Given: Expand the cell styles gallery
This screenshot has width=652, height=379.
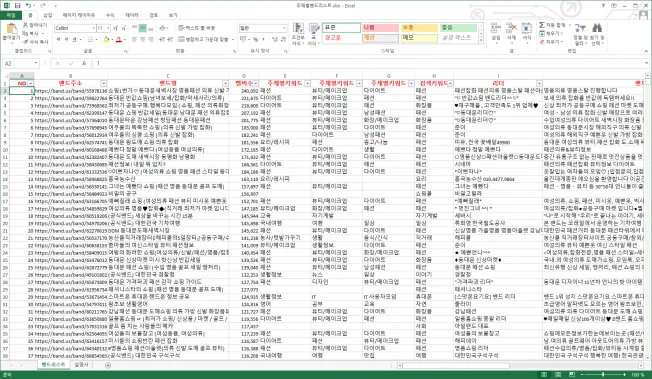Looking at the screenshot, I should (481, 41).
